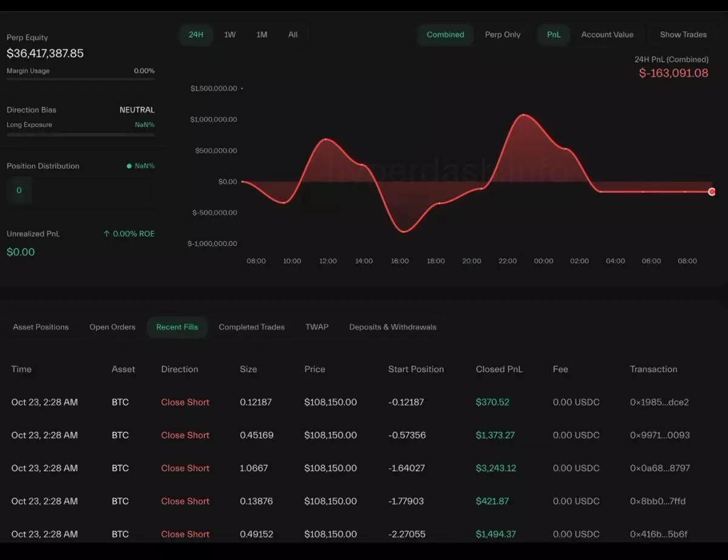Switch to Perp Only view

coord(502,35)
